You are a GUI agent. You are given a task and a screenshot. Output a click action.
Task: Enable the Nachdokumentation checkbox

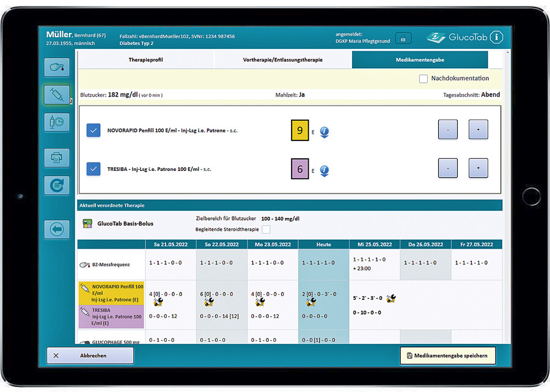[424, 79]
